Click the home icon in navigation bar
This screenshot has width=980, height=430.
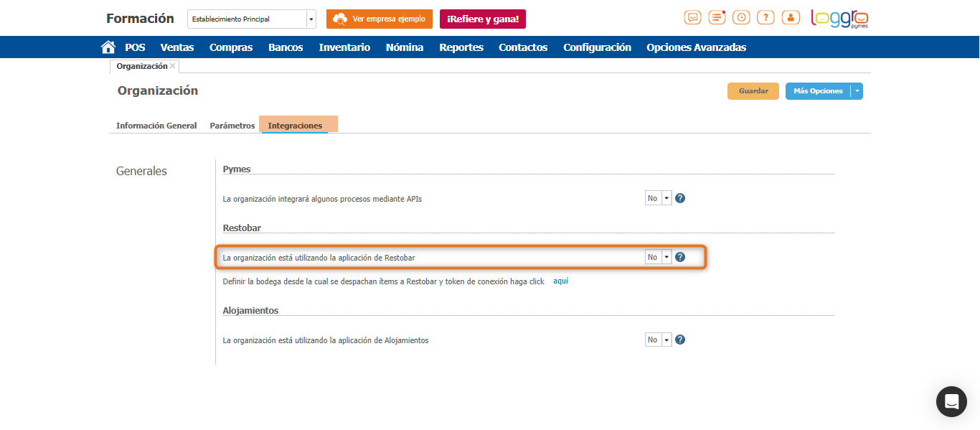[x=108, y=47]
